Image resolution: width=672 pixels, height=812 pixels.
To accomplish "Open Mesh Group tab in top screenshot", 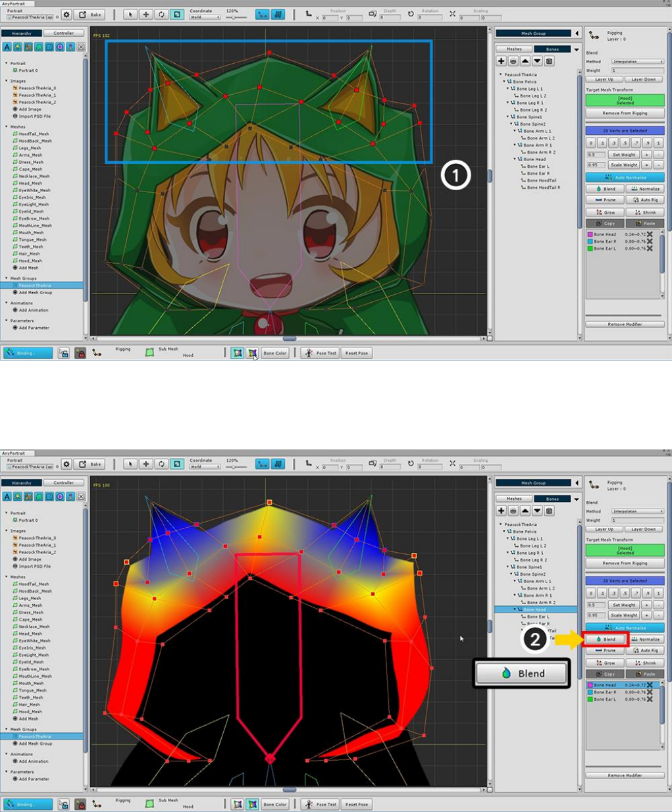I will point(533,33).
